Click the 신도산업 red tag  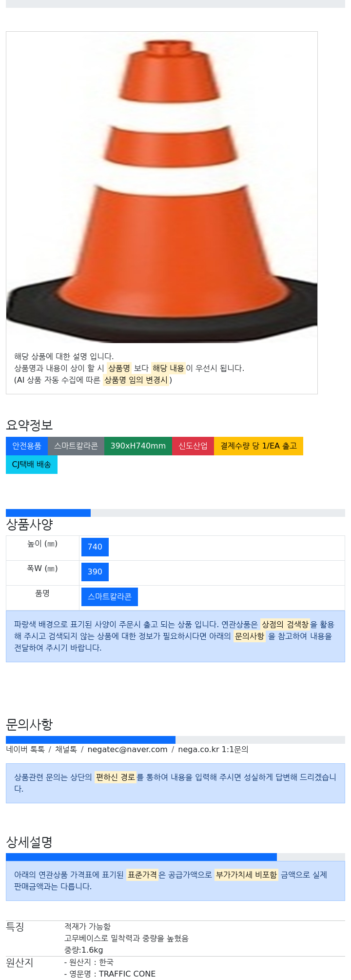click(193, 446)
